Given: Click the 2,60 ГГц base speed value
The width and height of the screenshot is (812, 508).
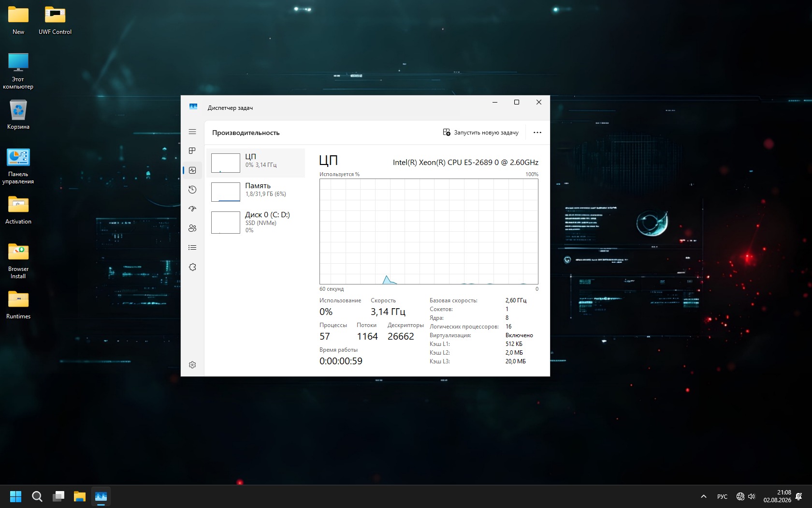Looking at the screenshot, I should 516,300.
